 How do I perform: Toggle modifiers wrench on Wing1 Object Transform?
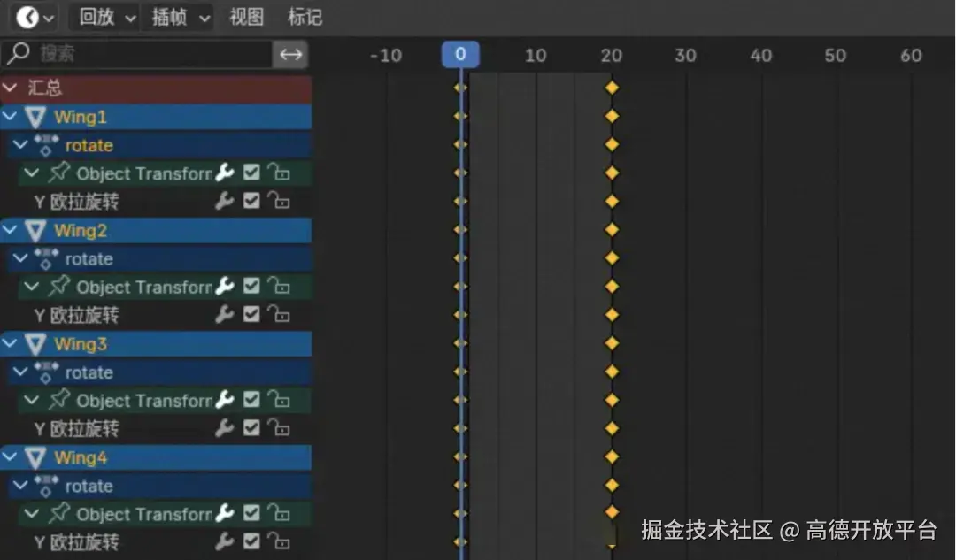(225, 173)
